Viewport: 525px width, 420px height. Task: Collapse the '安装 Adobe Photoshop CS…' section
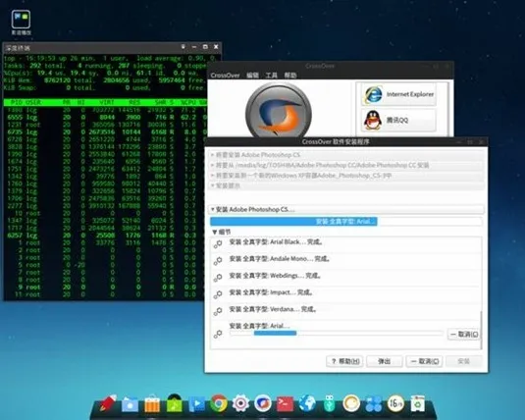point(346,209)
